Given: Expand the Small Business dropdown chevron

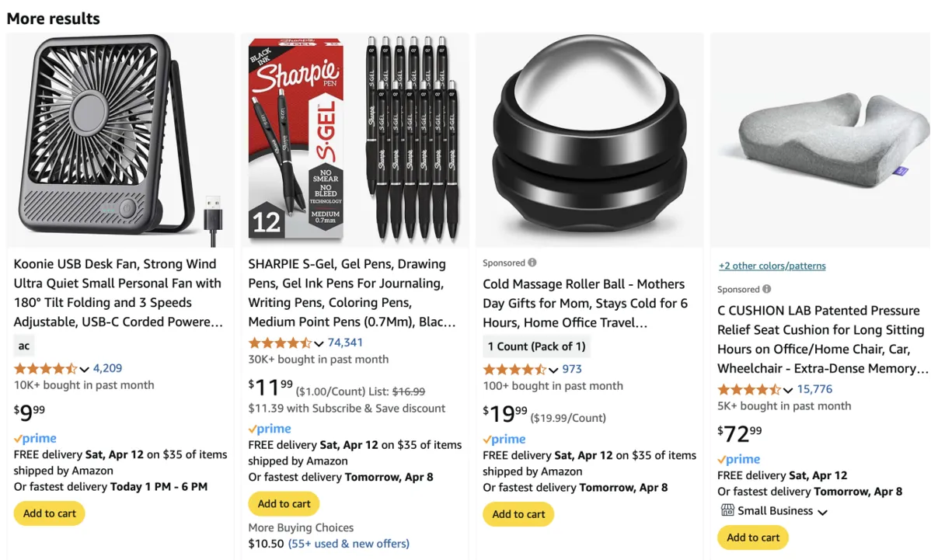Looking at the screenshot, I should pos(822,512).
